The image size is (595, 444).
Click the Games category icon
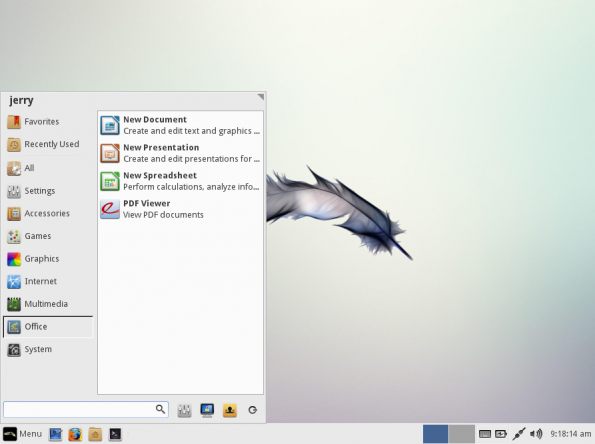click(x=14, y=237)
